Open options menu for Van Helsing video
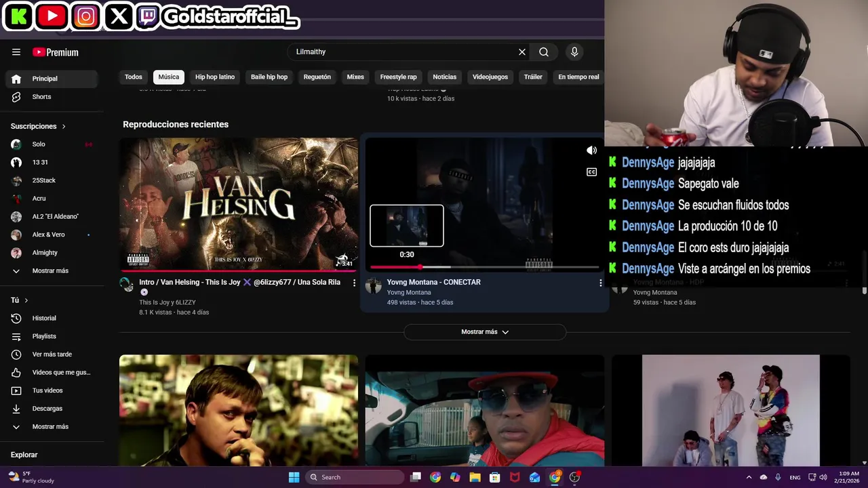Viewport: 868px width, 488px height. [x=354, y=283]
